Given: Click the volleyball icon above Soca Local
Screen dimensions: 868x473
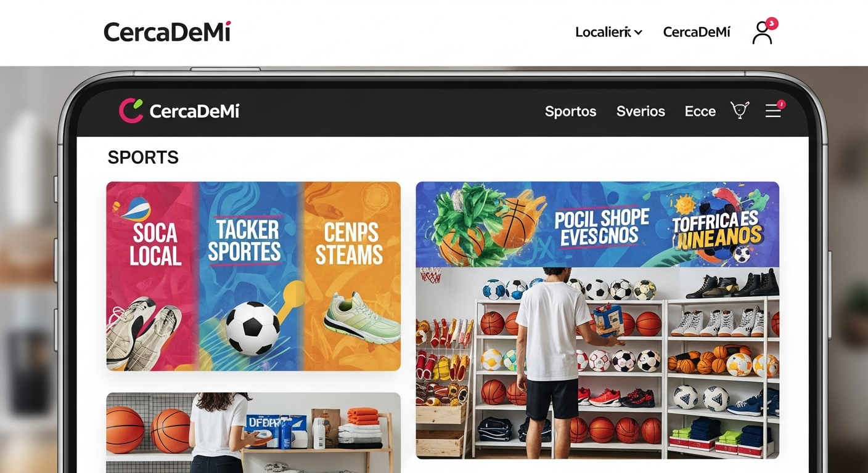Looking at the screenshot, I should point(136,209).
